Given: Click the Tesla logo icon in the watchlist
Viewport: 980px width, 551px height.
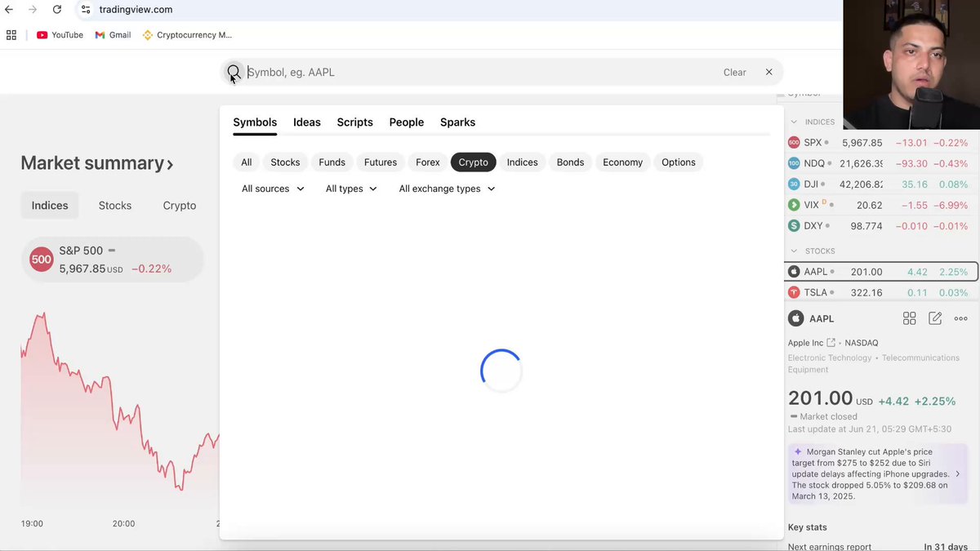Looking at the screenshot, I should click(x=794, y=292).
